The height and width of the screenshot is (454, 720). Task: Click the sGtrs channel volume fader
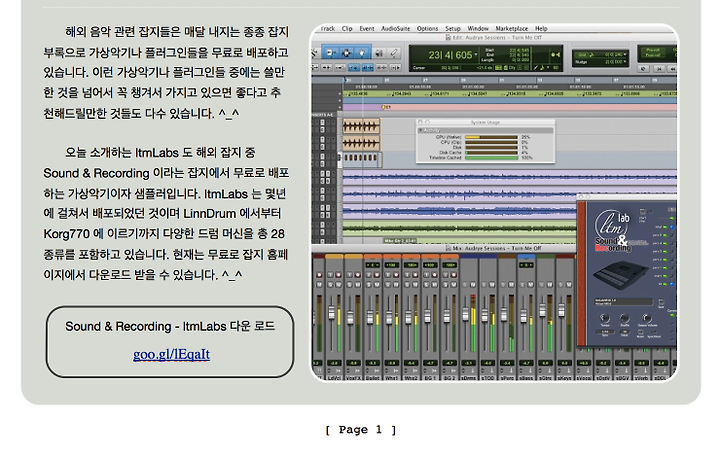tap(542, 310)
